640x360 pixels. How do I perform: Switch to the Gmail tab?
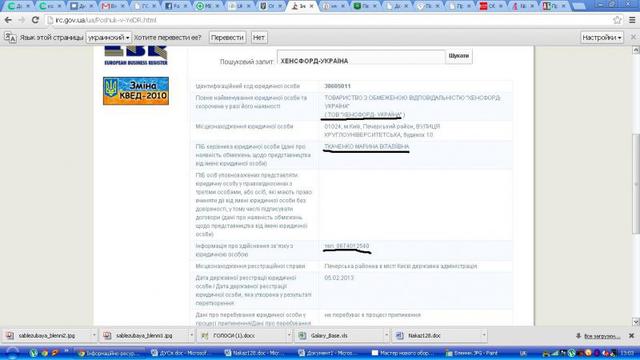[x=113, y=6]
